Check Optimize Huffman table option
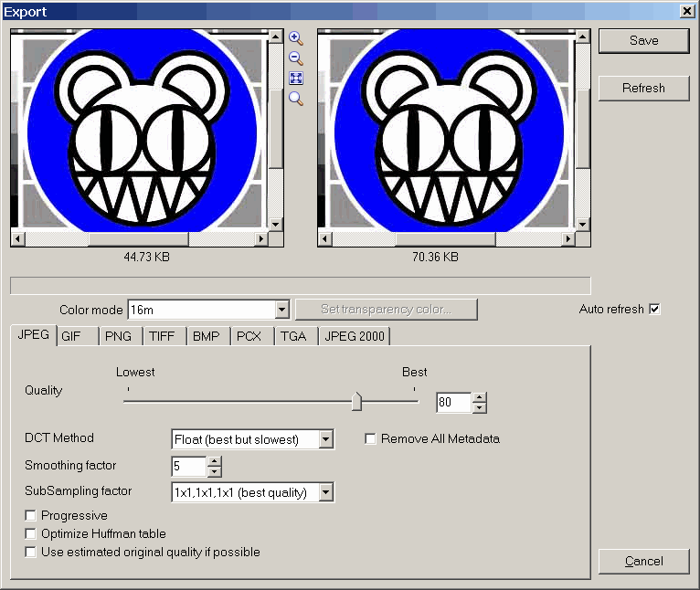The image size is (700, 590). coord(30,533)
